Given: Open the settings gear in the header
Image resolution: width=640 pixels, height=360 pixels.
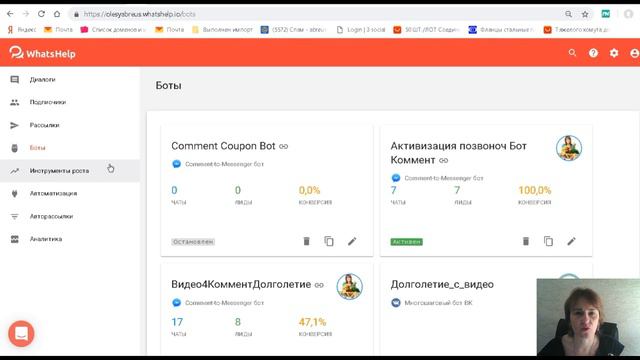Looking at the screenshot, I should click(614, 53).
